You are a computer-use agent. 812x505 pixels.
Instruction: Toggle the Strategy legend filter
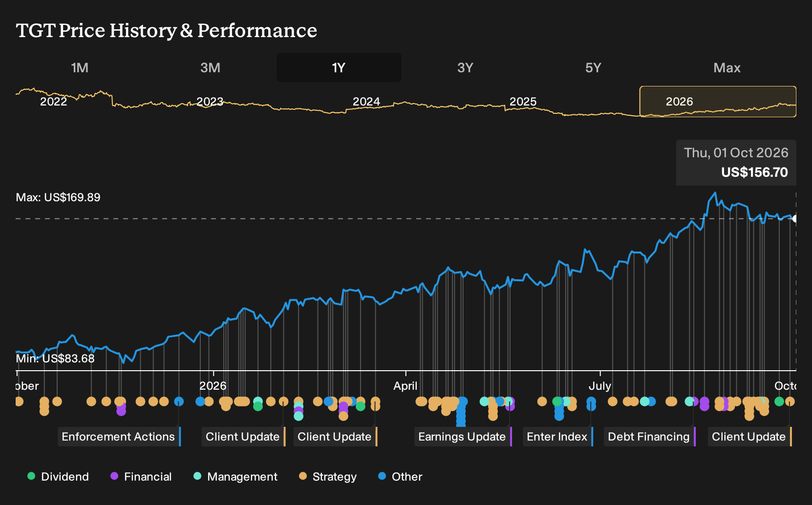pos(328,476)
